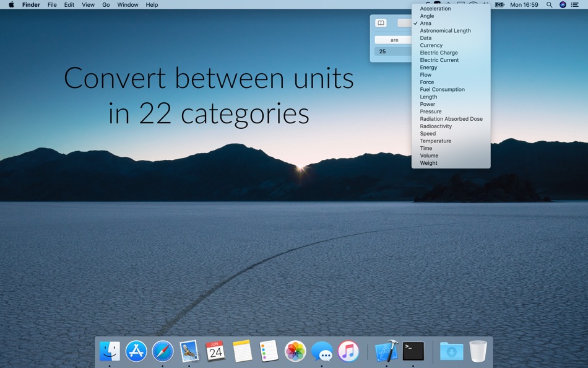Choose Currency from the category list
This screenshot has width=588, height=368.
tap(431, 45)
